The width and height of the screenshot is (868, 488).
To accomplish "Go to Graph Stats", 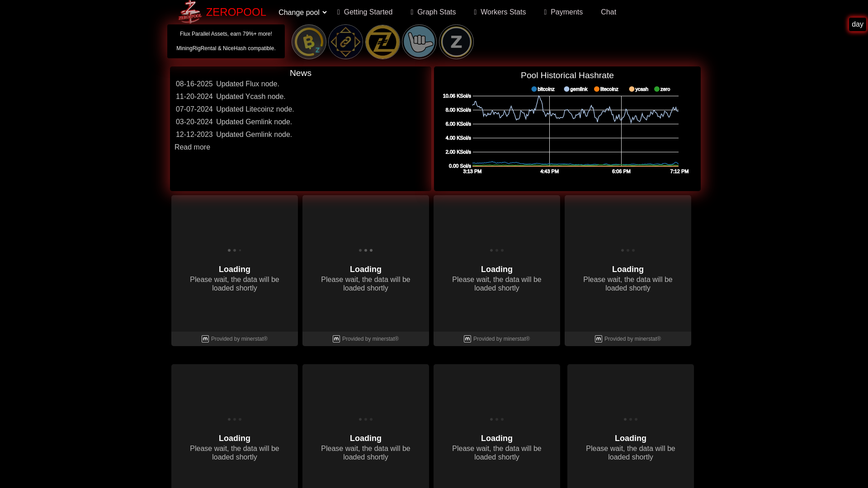I will [433, 12].
